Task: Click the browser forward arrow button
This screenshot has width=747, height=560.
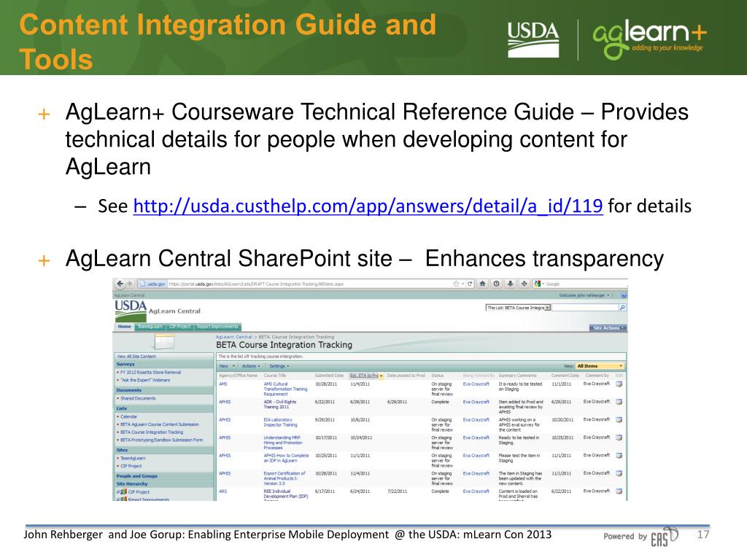Action: pos(130,284)
